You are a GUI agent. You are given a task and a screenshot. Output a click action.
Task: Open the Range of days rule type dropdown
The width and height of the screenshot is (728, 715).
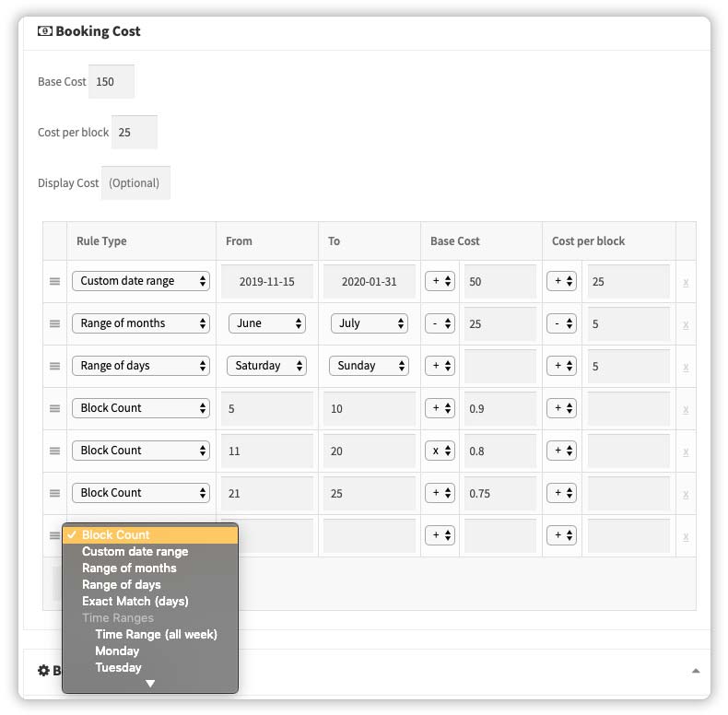pyautogui.click(x=141, y=366)
